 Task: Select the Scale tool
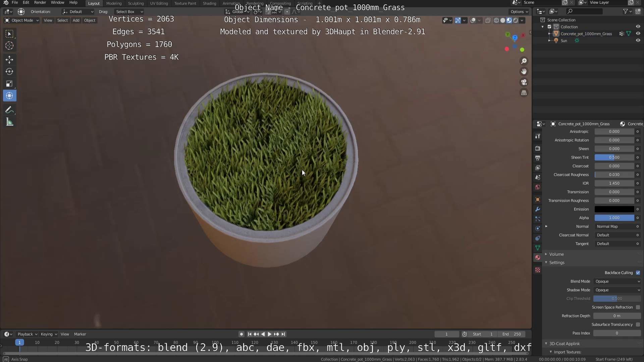[x=9, y=84]
